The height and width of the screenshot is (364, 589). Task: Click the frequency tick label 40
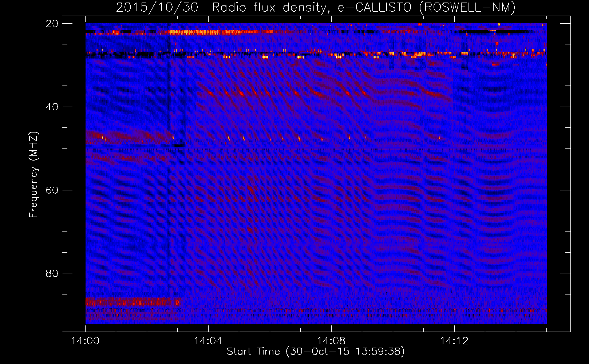pyautogui.click(x=52, y=107)
